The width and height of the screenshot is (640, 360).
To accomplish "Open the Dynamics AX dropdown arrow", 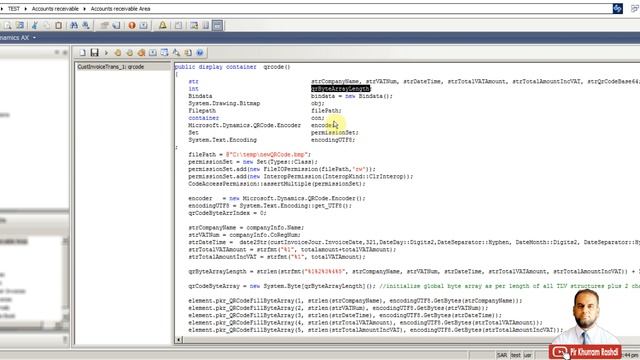I will (34, 38).
